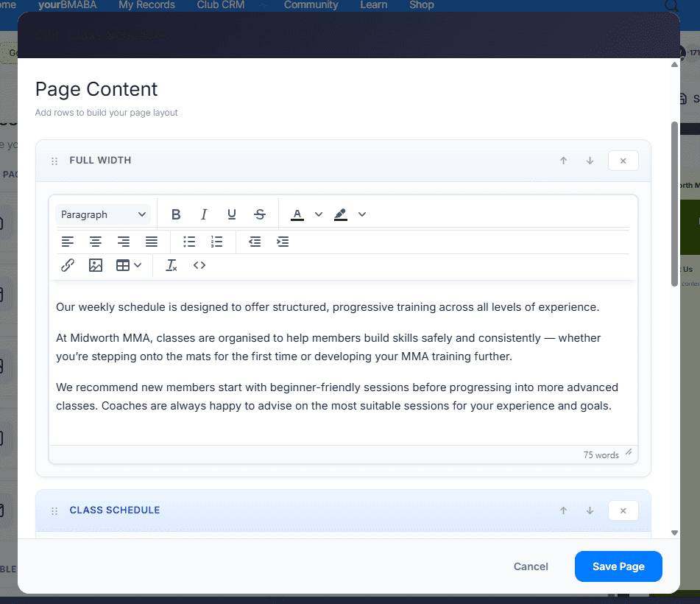
Task: Insert a hyperlink
Action: click(x=68, y=265)
